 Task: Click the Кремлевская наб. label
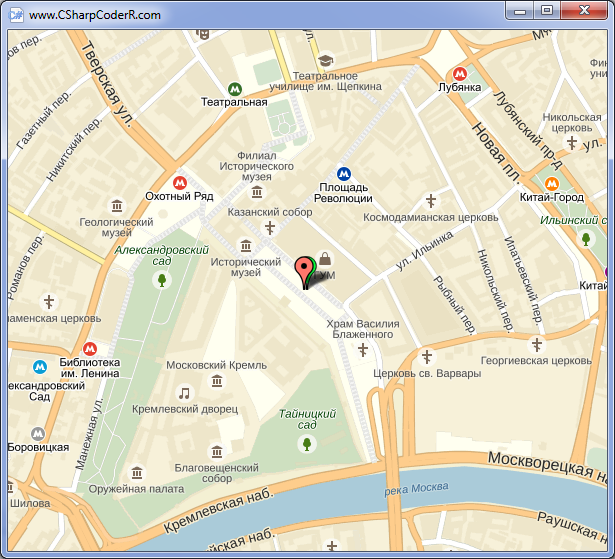(218, 510)
